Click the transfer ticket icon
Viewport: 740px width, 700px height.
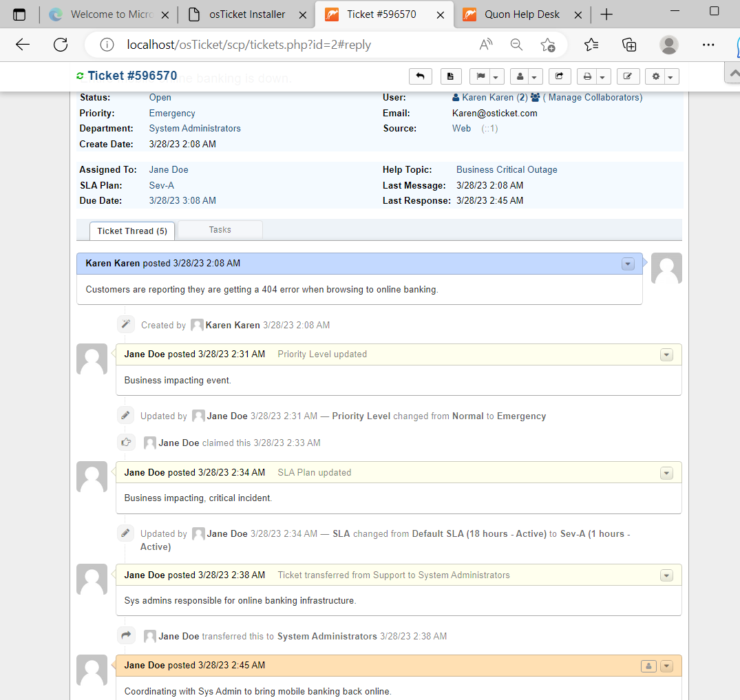(x=560, y=76)
